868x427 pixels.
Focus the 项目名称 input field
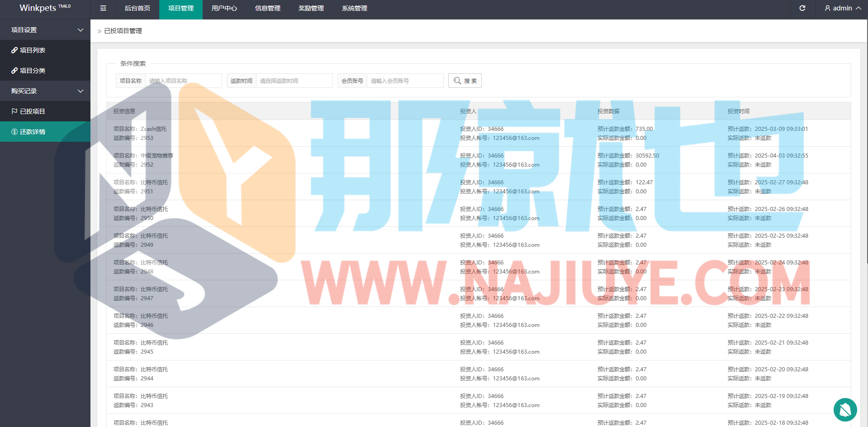(183, 81)
